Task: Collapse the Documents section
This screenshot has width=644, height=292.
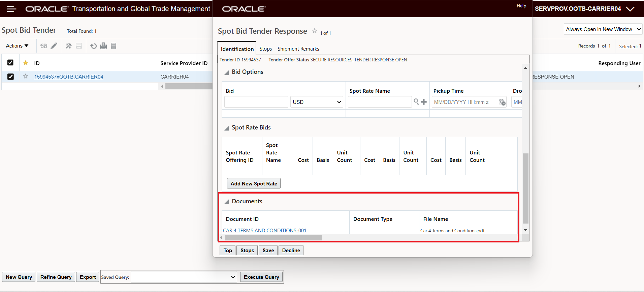Action: (x=227, y=202)
